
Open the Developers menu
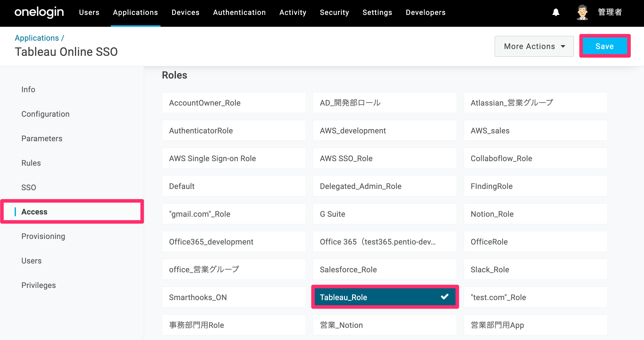tap(425, 12)
